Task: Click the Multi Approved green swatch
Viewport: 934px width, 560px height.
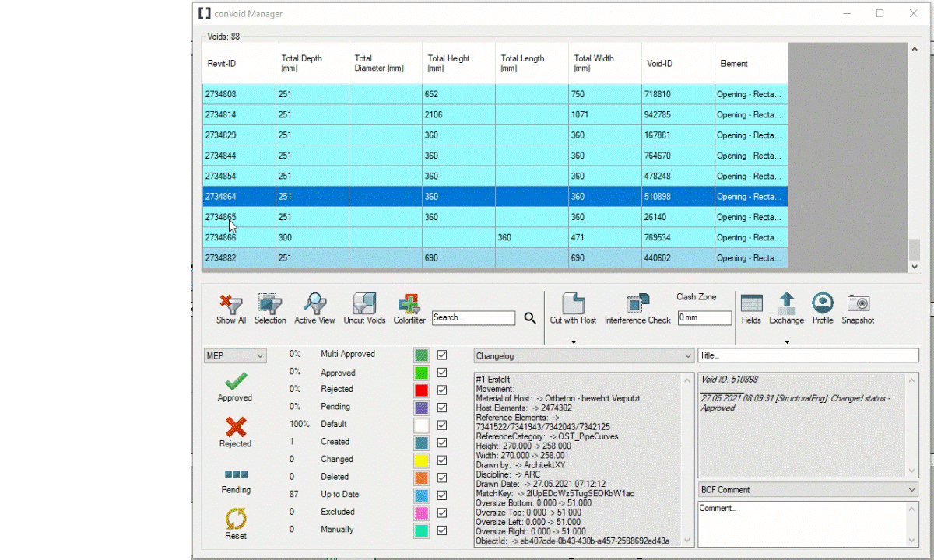Action: pyautogui.click(x=421, y=355)
